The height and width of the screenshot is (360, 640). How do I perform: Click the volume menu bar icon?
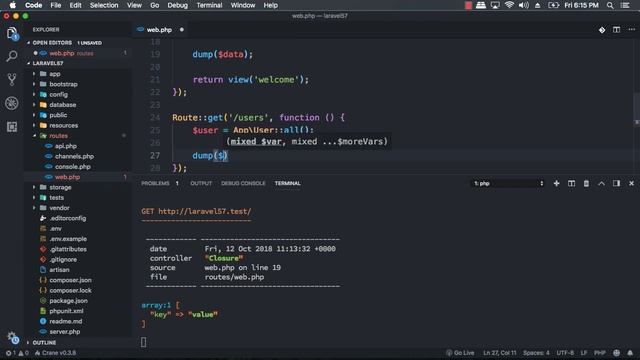524,5
